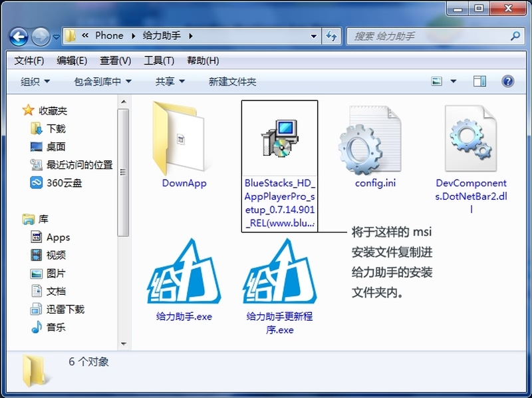Image resolution: width=532 pixels, height=398 pixels.
Task: Open the 组织 dropdown menu
Action: coord(35,81)
